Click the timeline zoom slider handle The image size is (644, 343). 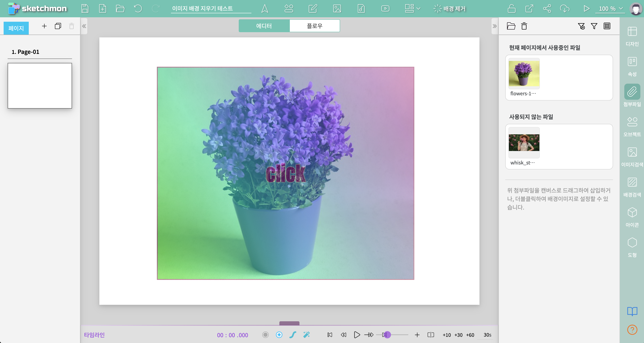pos(387,335)
